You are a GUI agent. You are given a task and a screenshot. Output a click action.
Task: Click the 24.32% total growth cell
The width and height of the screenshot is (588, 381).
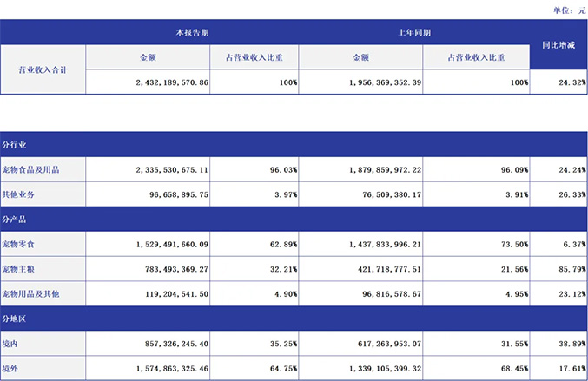tap(558, 82)
